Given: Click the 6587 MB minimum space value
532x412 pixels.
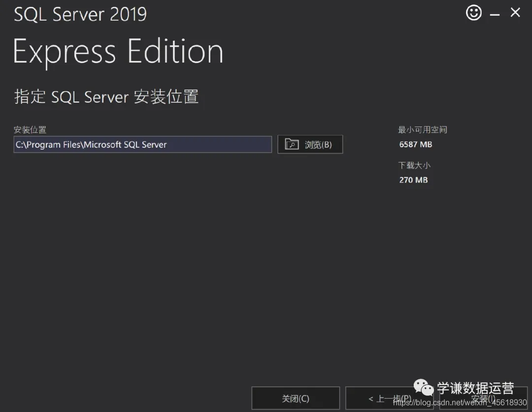Looking at the screenshot, I should pyautogui.click(x=416, y=144).
